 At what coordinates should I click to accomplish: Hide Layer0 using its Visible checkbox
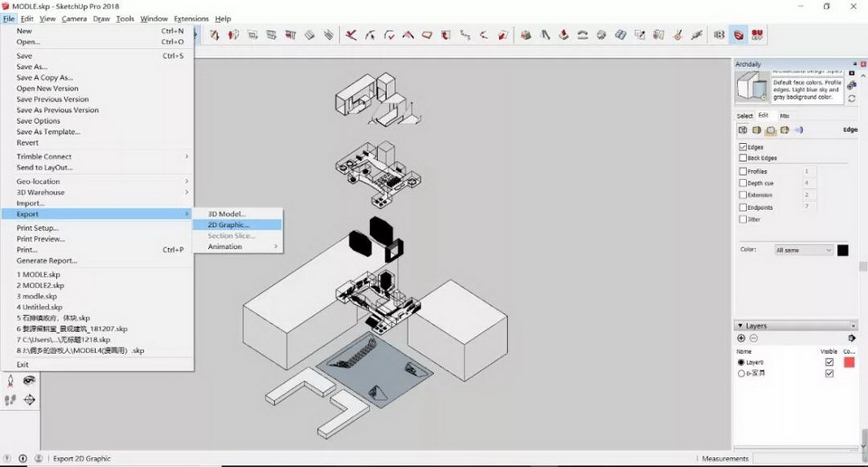coord(829,362)
